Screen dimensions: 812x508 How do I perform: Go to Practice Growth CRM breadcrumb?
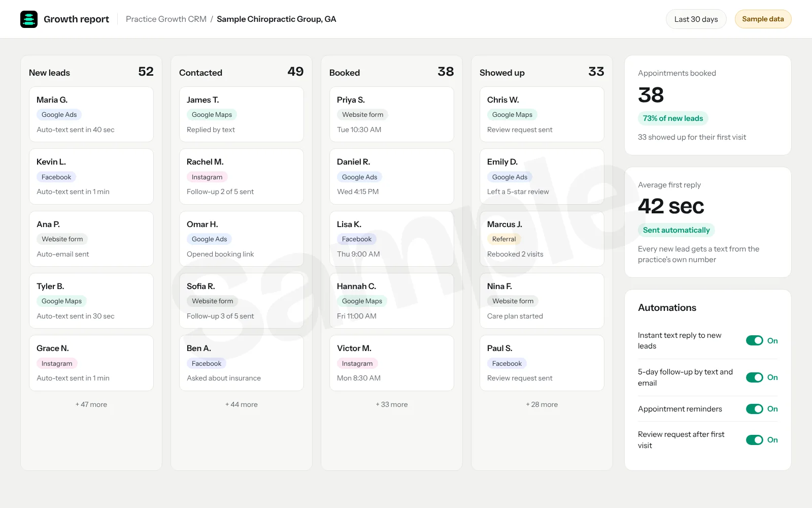pyautogui.click(x=166, y=19)
